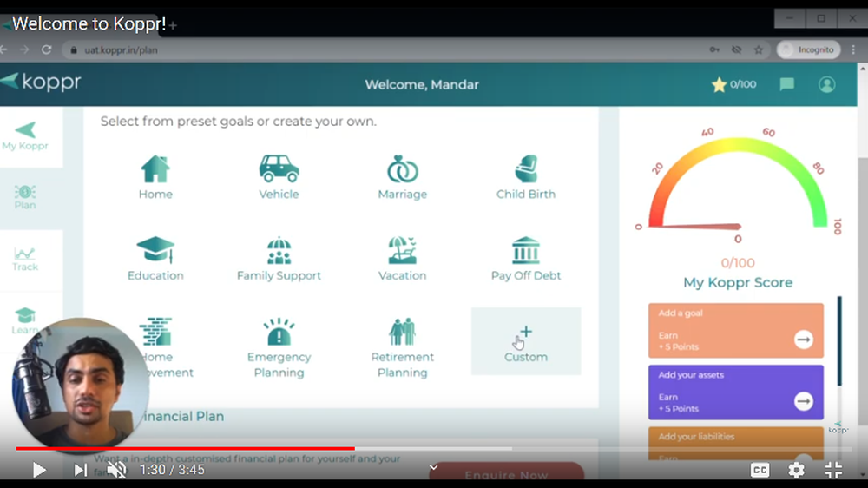Screen dimensions: 868x488
Task: Click the koppr logo in header
Action: coord(41,82)
